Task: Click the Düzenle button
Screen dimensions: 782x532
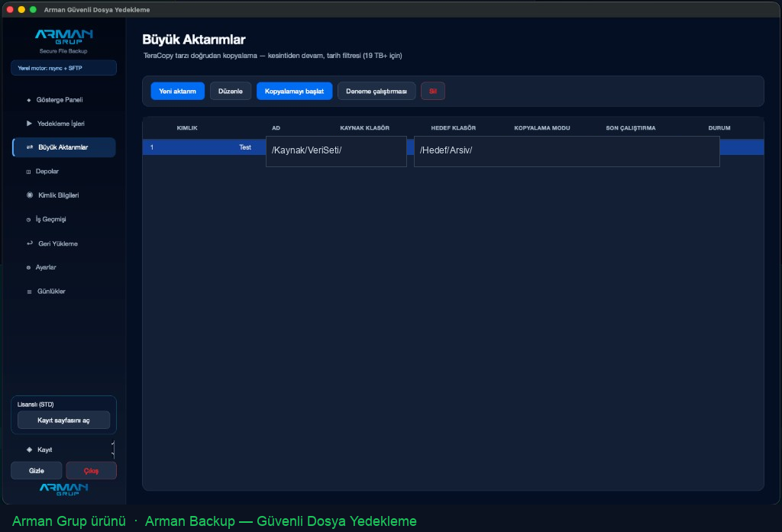Action: coord(231,92)
